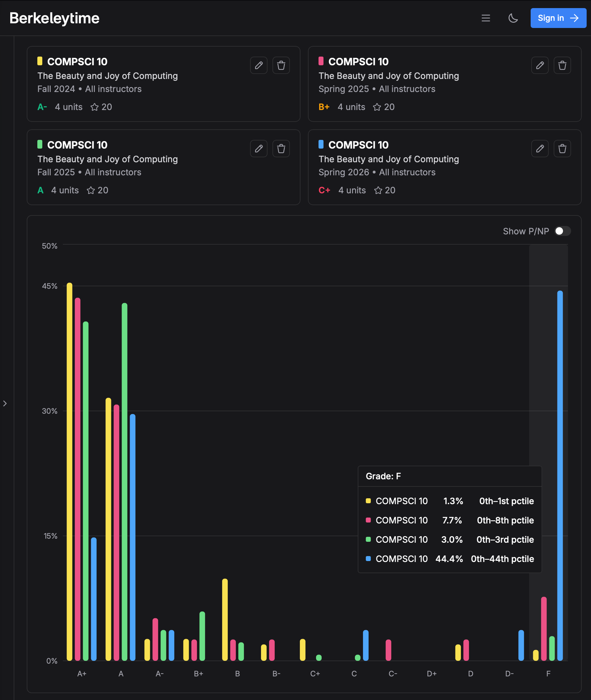Click the 45% y-axis label
The image size is (591, 700).
point(49,286)
